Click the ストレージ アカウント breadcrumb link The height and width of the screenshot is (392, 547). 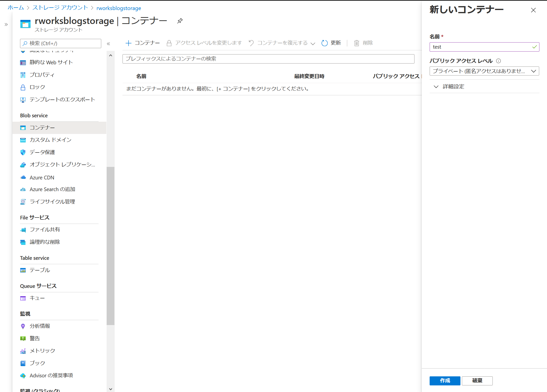tap(60, 8)
